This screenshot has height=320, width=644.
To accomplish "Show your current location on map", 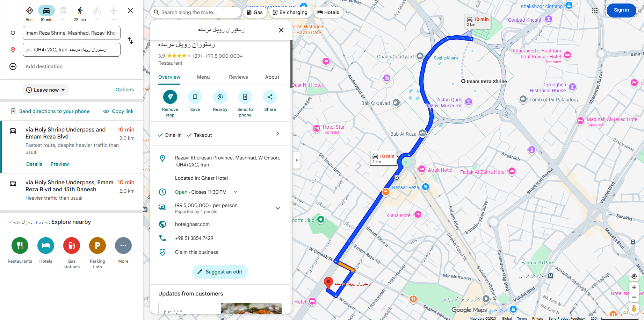I will pyautogui.click(x=634, y=276).
